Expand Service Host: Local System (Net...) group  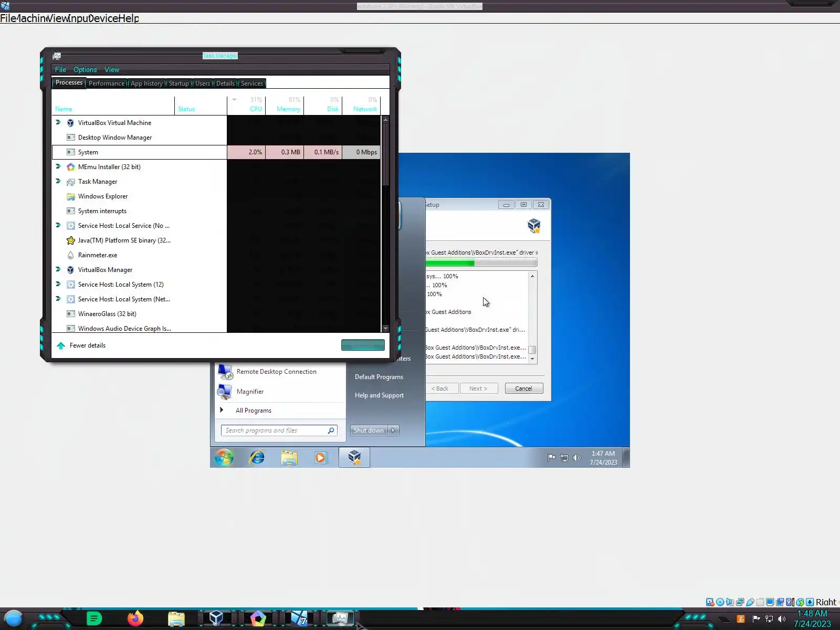(x=58, y=299)
